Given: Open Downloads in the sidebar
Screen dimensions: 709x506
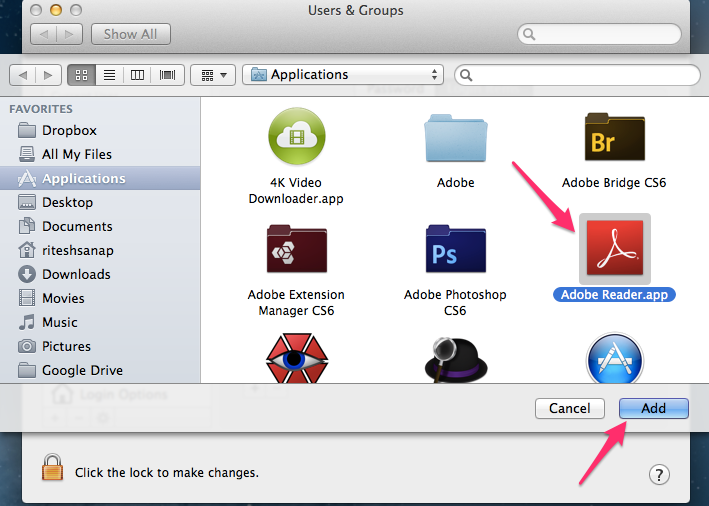Looking at the screenshot, I should tap(100, 274).
